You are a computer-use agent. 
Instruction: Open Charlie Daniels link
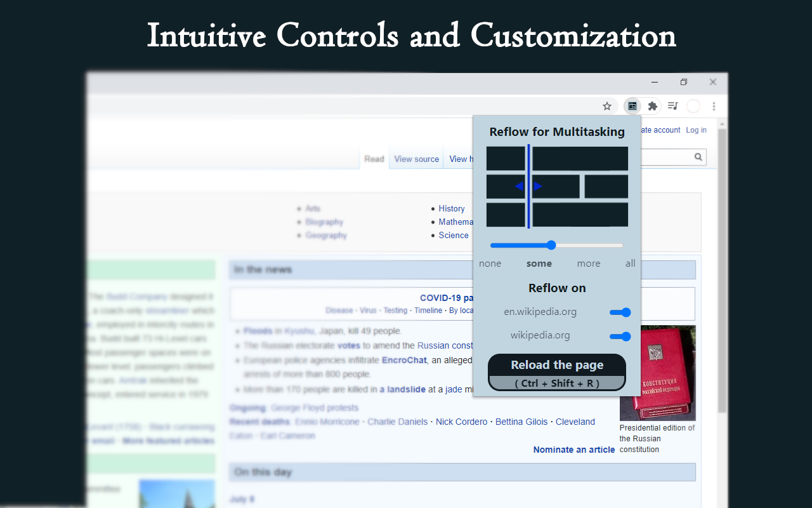398,422
